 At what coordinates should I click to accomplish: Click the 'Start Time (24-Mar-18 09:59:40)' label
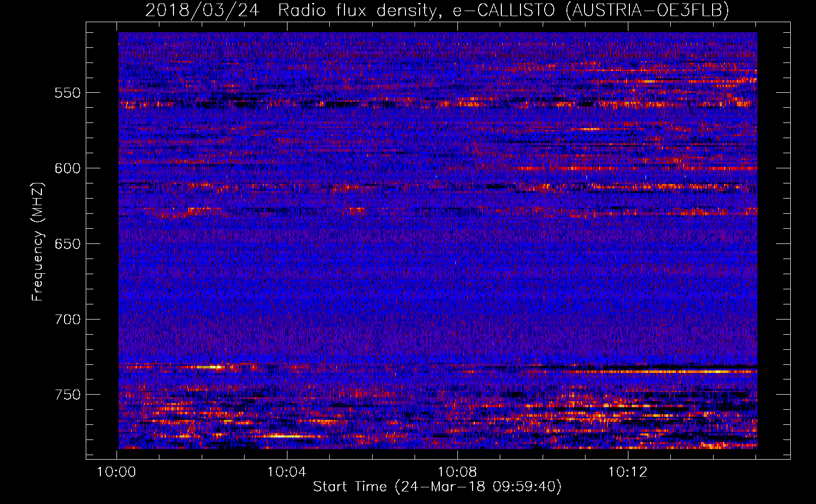tap(437, 487)
